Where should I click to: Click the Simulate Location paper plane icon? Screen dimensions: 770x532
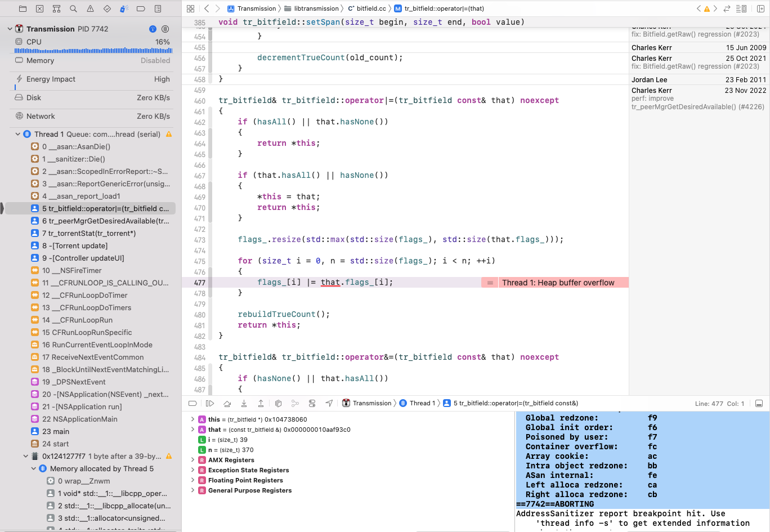tap(329, 403)
